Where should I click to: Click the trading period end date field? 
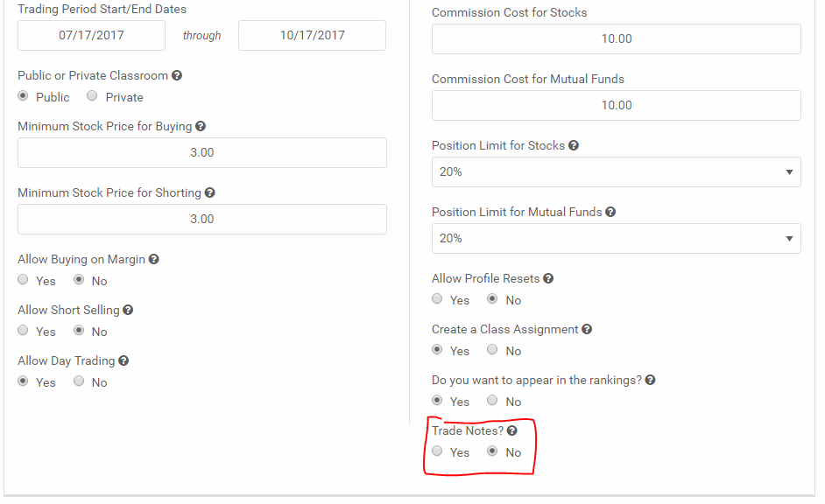312,36
